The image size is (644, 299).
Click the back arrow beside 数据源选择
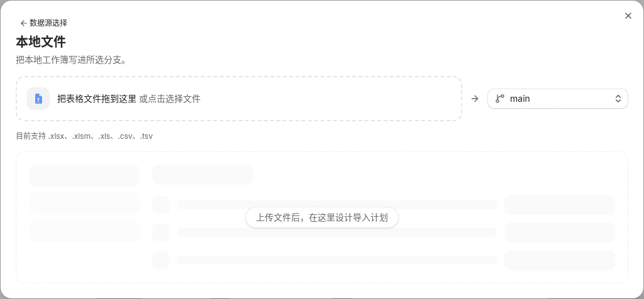23,23
